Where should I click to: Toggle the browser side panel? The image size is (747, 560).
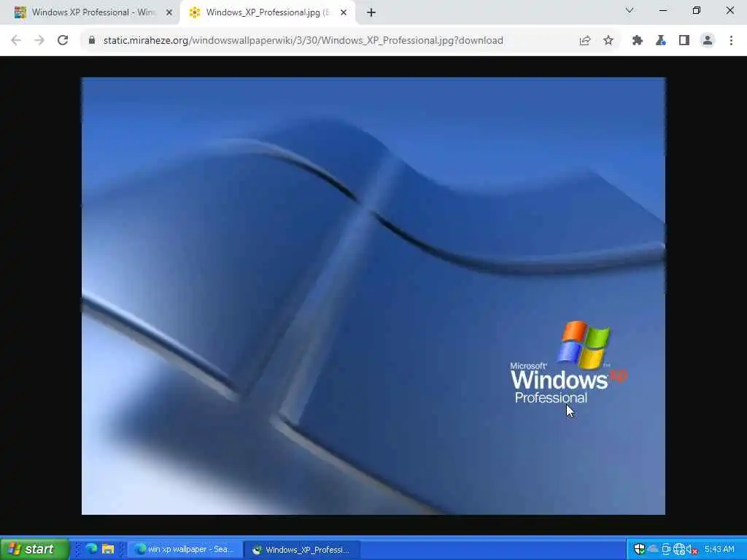tap(684, 41)
